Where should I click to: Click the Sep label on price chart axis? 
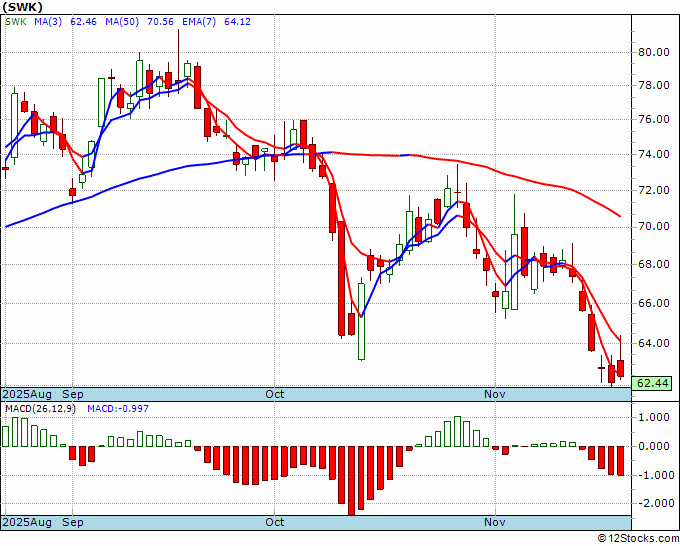tap(73, 394)
